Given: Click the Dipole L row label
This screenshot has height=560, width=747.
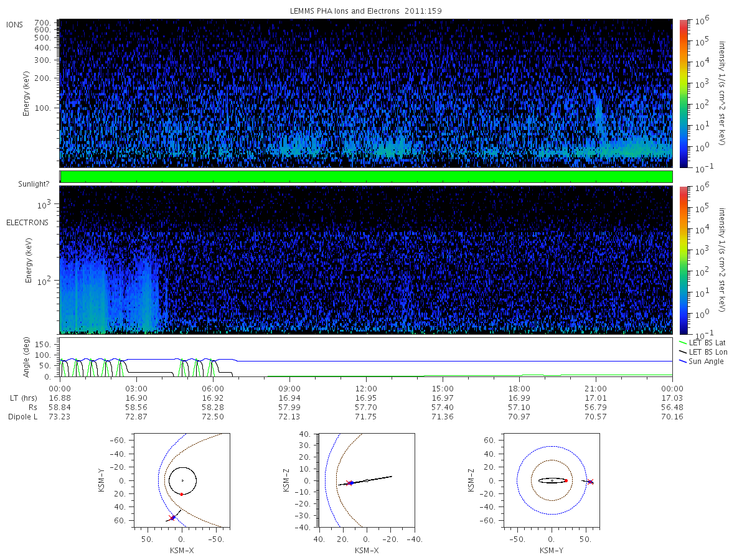Looking at the screenshot, I should click(x=22, y=417).
